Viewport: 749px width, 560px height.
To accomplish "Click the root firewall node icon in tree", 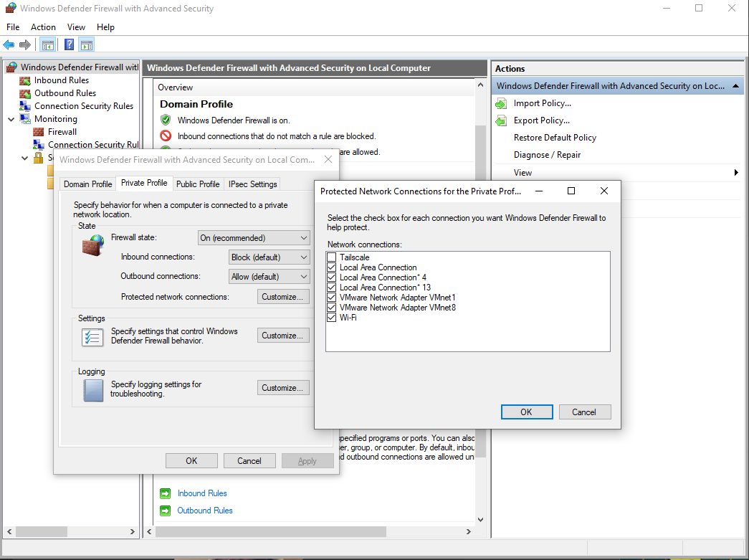I will click(x=12, y=67).
